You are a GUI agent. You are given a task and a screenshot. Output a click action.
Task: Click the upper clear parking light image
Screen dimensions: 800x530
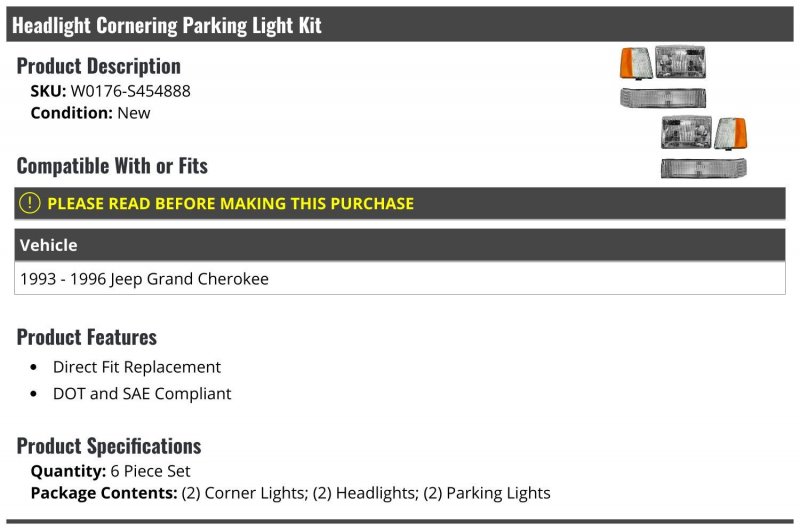coord(663,96)
